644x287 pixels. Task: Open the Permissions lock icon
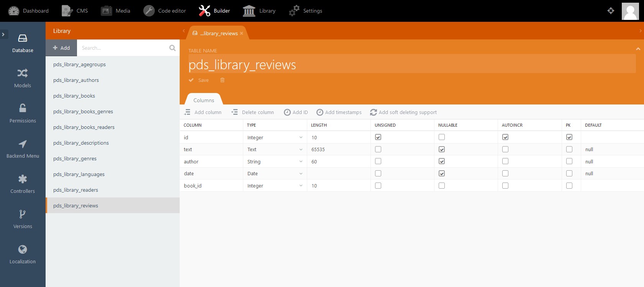click(x=23, y=108)
